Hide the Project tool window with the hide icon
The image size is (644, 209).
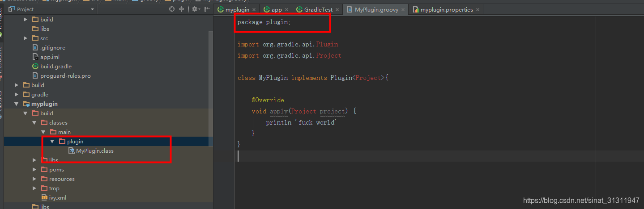click(206, 9)
